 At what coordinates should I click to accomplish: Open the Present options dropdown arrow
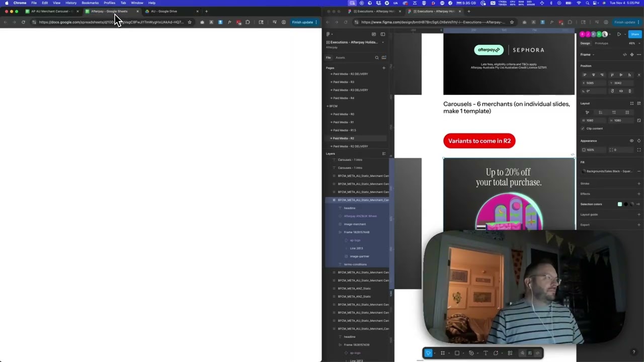(626, 34)
